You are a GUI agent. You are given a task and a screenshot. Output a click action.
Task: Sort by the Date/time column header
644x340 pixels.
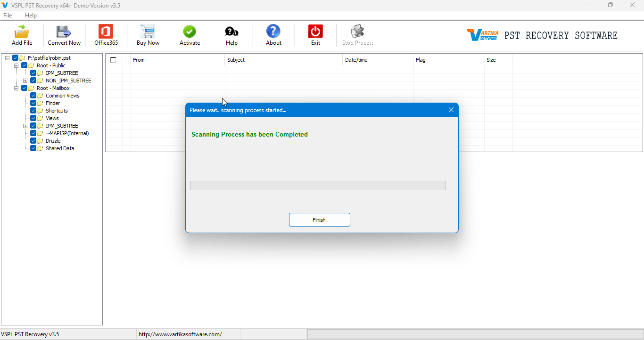click(x=378, y=60)
